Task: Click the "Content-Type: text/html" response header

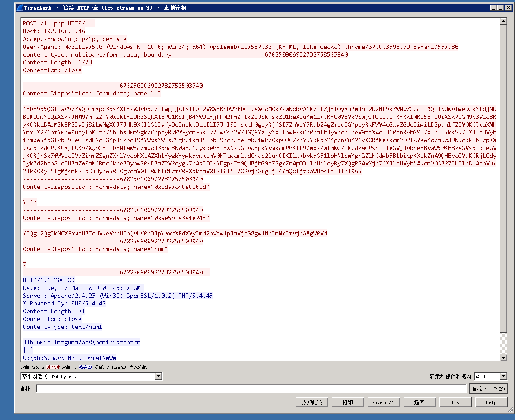Action: [62, 327]
